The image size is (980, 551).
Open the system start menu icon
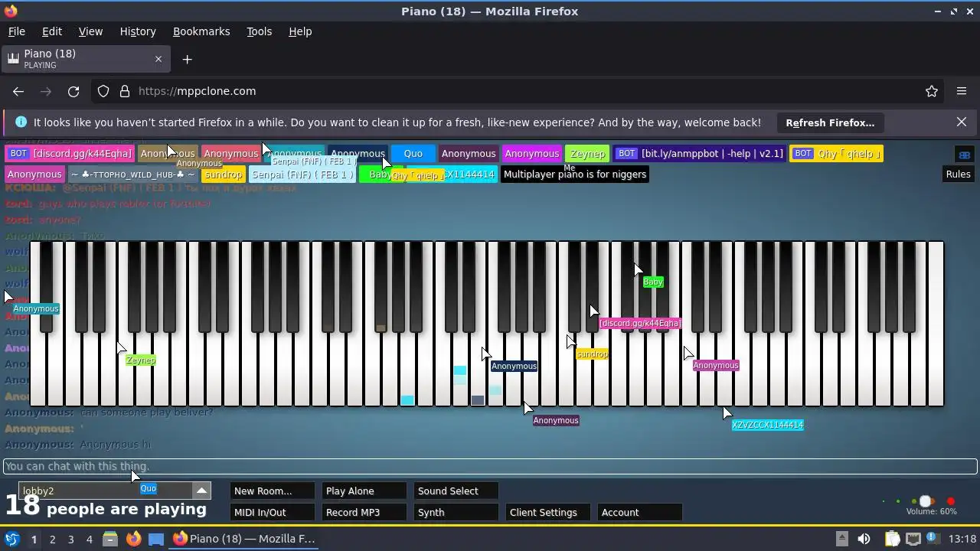pyautogui.click(x=11, y=539)
